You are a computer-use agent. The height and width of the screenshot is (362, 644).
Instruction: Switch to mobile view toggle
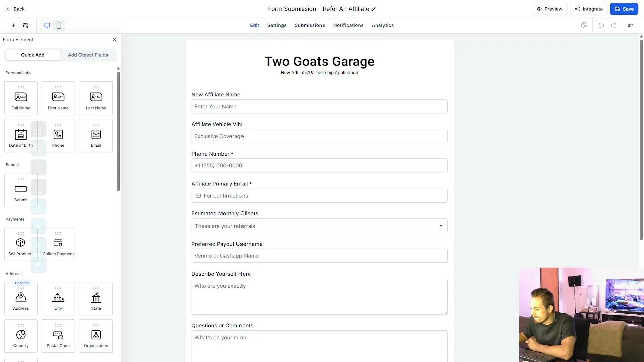tap(59, 25)
